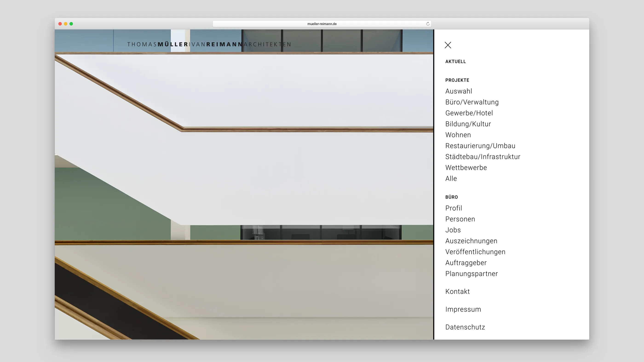View the Auszeichnungen page
Viewport: 644px width, 362px height.
tap(471, 241)
